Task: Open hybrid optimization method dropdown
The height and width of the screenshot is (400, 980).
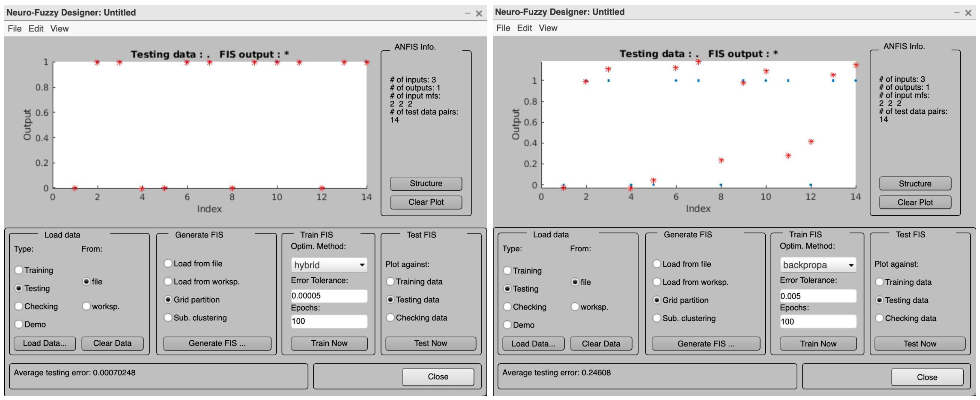Action: (329, 265)
